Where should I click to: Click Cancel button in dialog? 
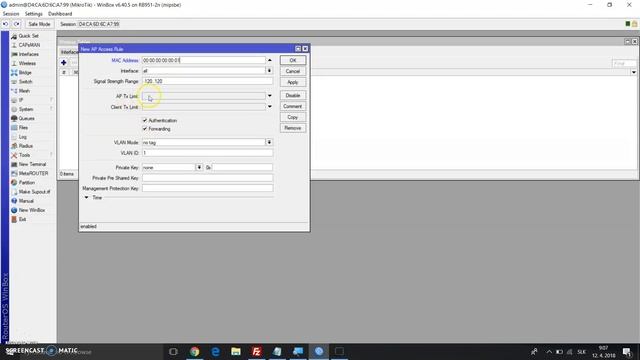pos(293,71)
